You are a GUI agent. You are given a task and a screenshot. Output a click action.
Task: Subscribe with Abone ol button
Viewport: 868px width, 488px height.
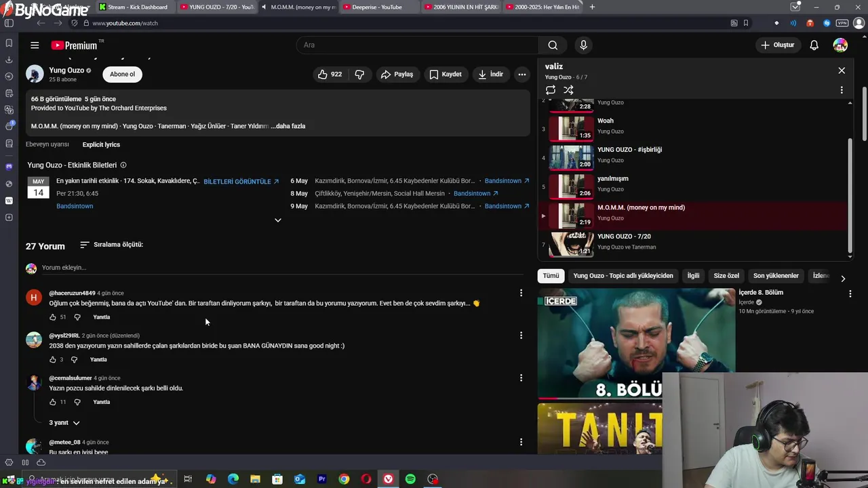click(123, 75)
